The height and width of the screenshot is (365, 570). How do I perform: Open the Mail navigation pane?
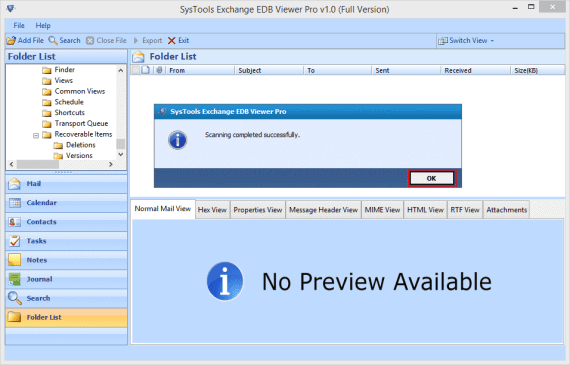[x=66, y=184]
